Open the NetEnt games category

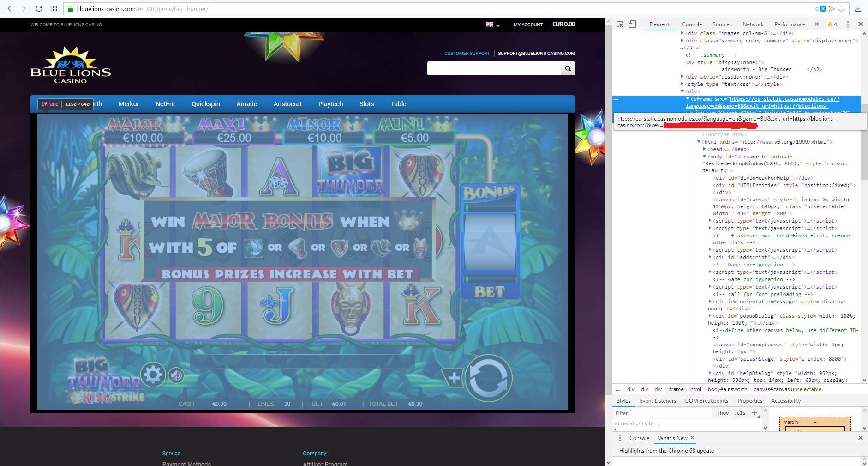coord(165,104)
